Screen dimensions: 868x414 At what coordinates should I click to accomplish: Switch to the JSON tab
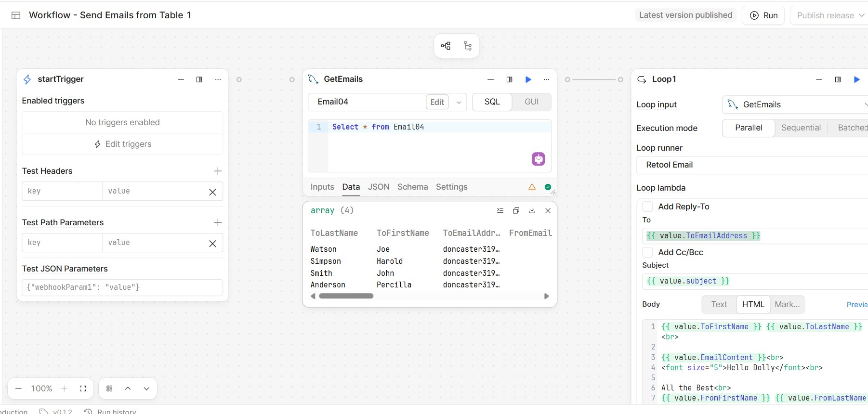pyautogui.click(x=379, y=187)
